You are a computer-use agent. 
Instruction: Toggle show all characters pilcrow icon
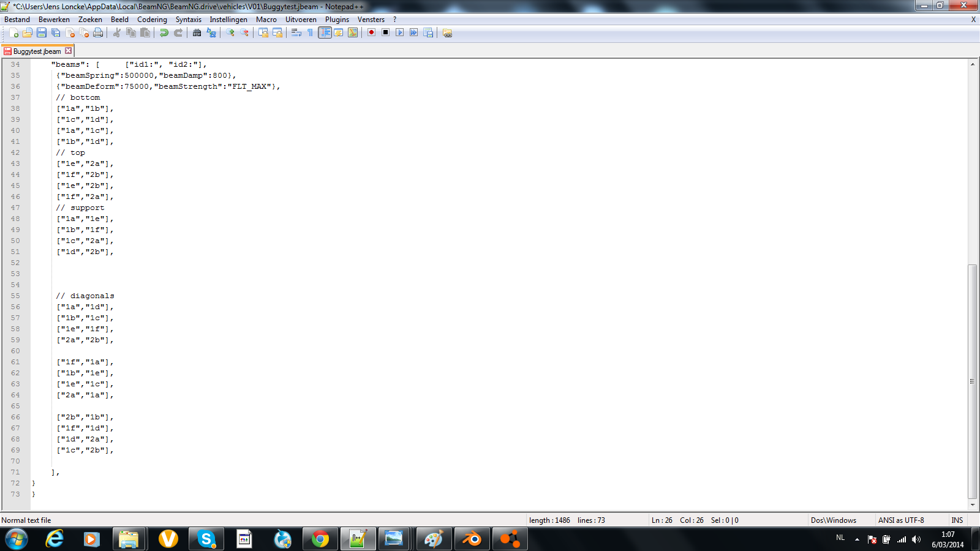click(x=310, y=33)
